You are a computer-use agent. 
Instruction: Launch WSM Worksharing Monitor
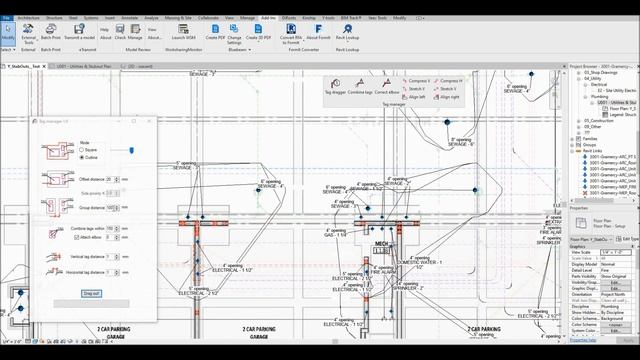coord(183,32)
